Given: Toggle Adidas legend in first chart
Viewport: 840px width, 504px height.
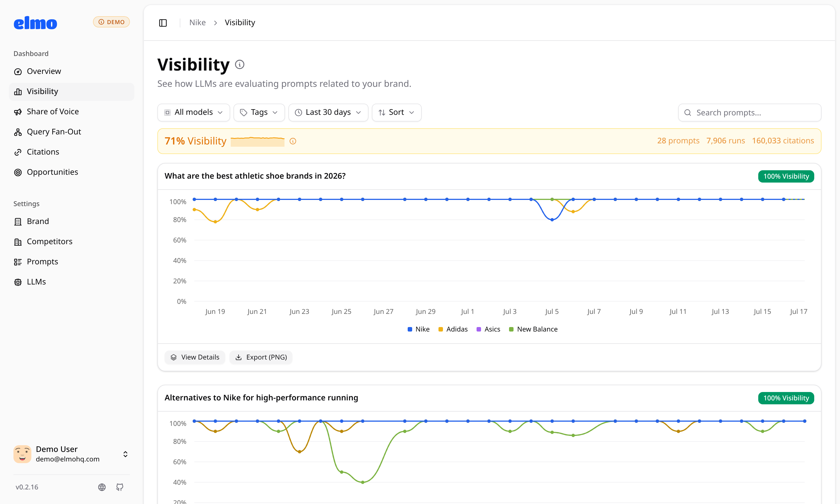Looking at the screenshot, I should (453, 329).
